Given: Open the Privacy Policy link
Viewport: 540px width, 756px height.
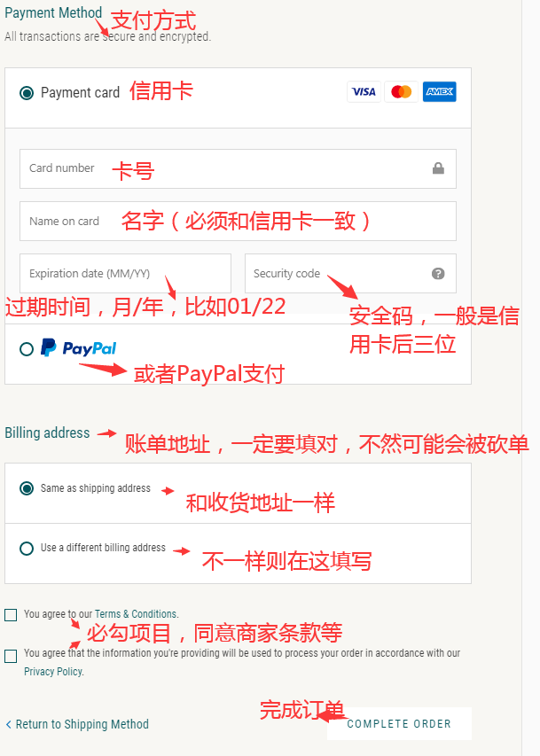Looking at the screenshot, I should (53, 672).
